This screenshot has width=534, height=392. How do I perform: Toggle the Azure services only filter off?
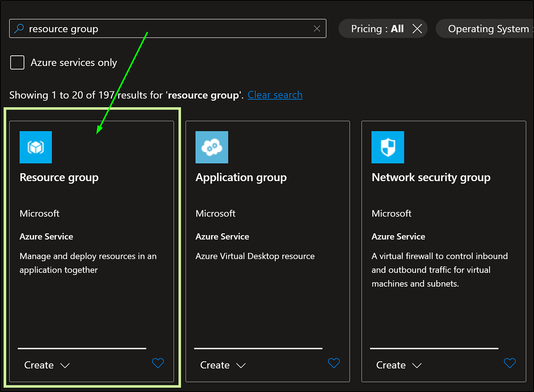(17, 62)
